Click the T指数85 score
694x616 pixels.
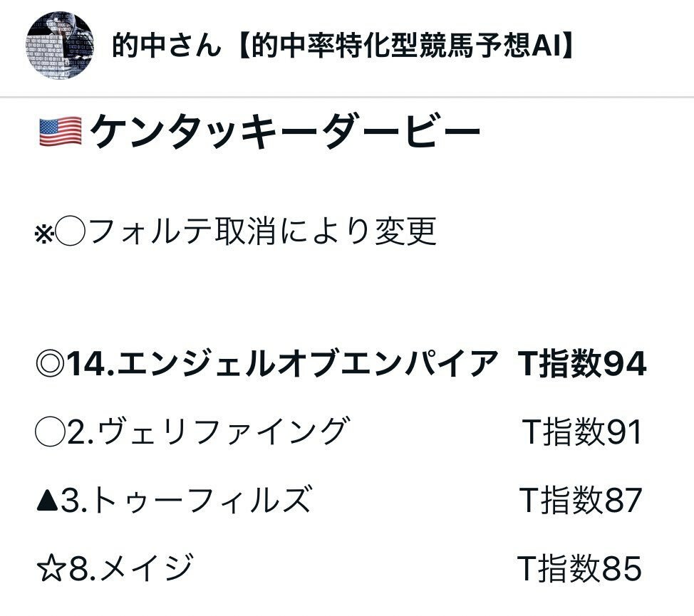click(x=580, y=569)
